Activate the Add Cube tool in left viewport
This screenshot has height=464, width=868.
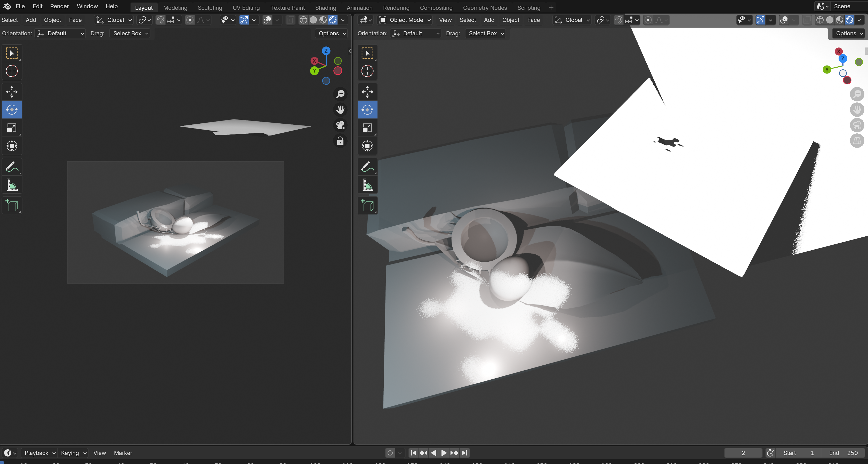click(12, 205)
